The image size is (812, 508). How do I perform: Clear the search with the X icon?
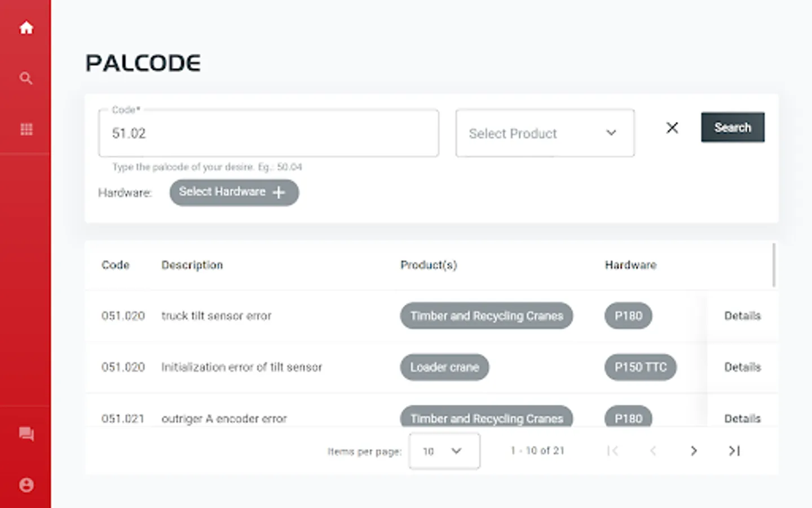[x=672, y=128]
